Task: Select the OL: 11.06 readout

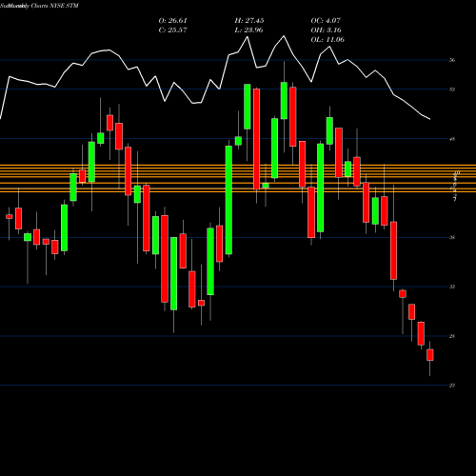Action: click(x=327, y=40)
